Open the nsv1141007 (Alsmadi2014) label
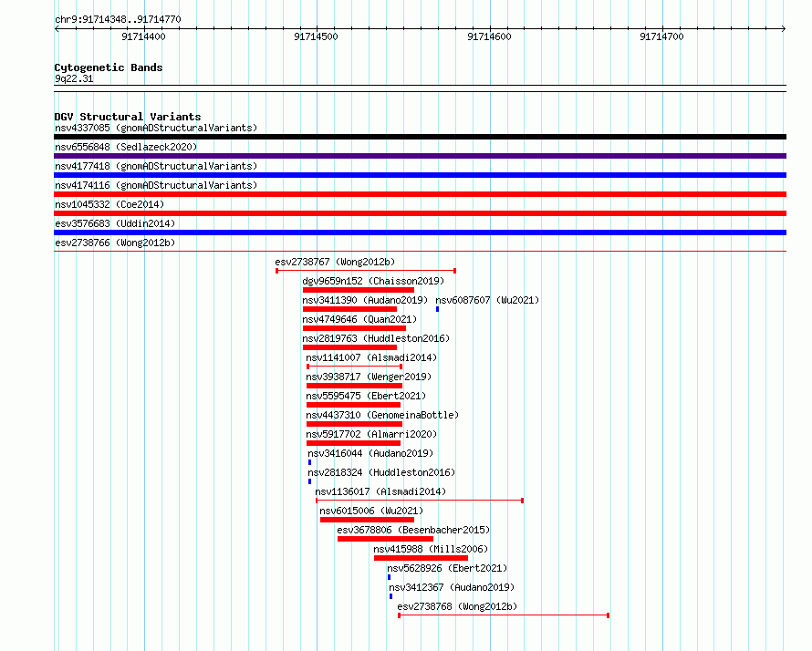Screen dimensions: 812x651 pyautogui.click(x=371, y=357)
